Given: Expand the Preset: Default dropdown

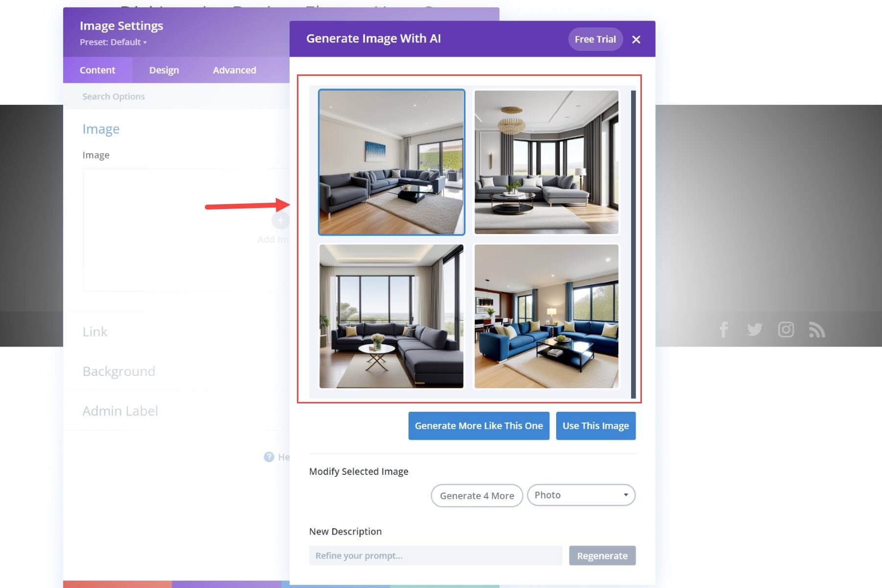Looking at the screenshot, I should click(113, 42).
